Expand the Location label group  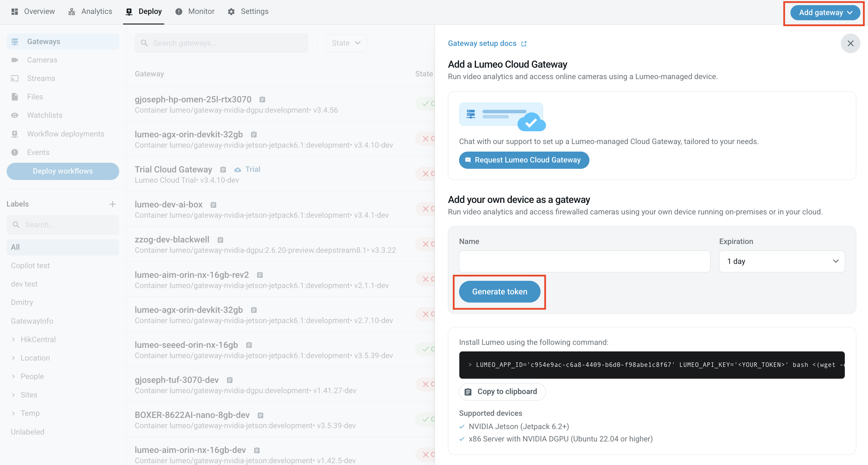click(x=14, y=358)
